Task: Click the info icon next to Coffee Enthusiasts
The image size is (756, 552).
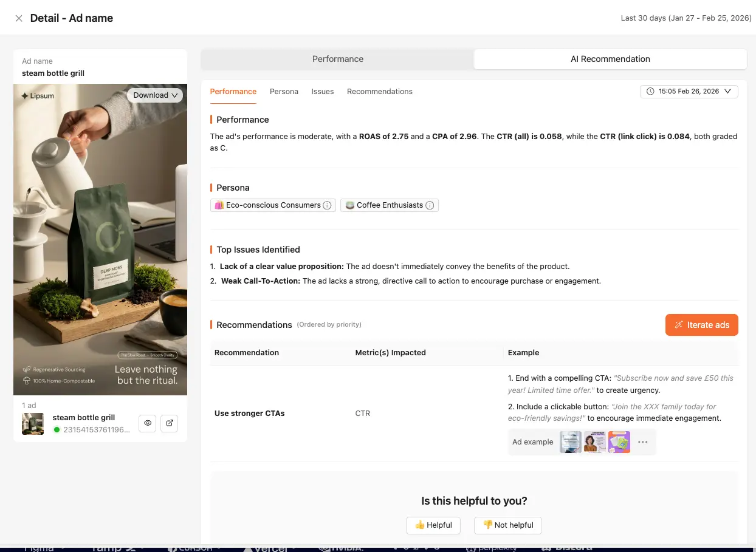Action: pos(430,205)
